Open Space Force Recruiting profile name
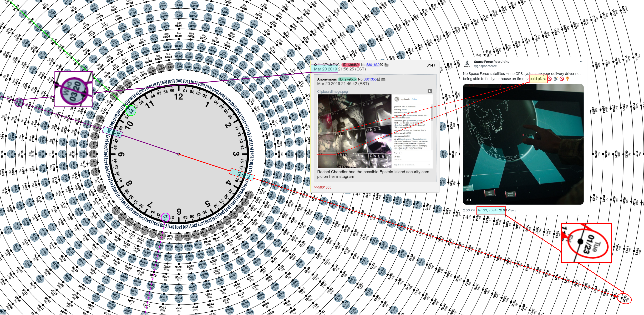Image resolution: width=644 pixels, height=315 pixels. pos(491,62)
